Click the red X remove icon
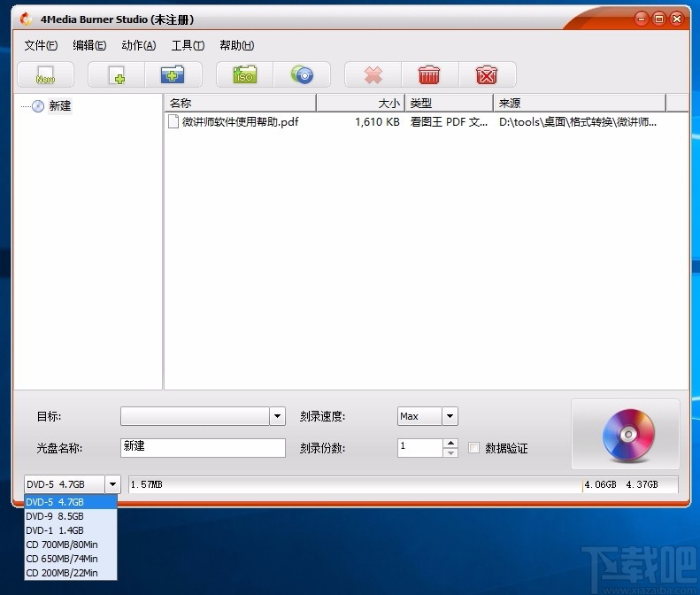 tap(373, 75)
